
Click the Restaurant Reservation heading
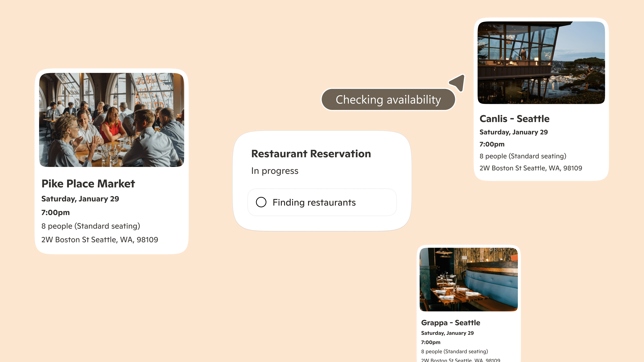tap(311, 154)
